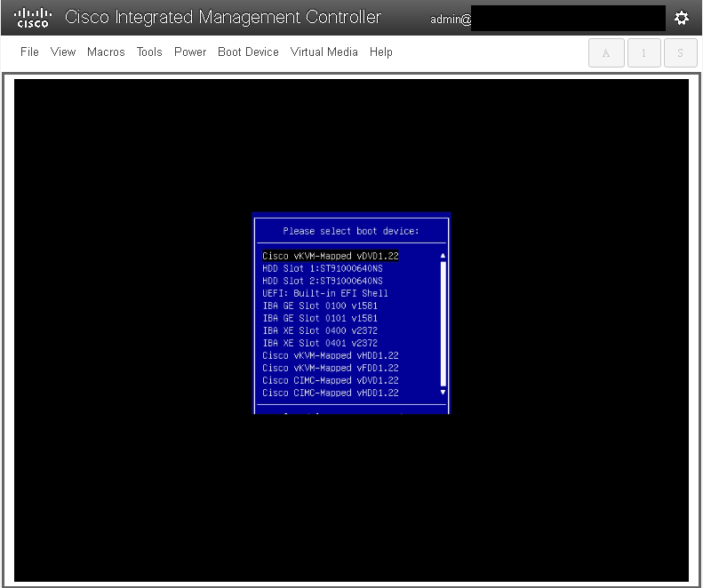Open the Boot Device menu

click(248, 52)
